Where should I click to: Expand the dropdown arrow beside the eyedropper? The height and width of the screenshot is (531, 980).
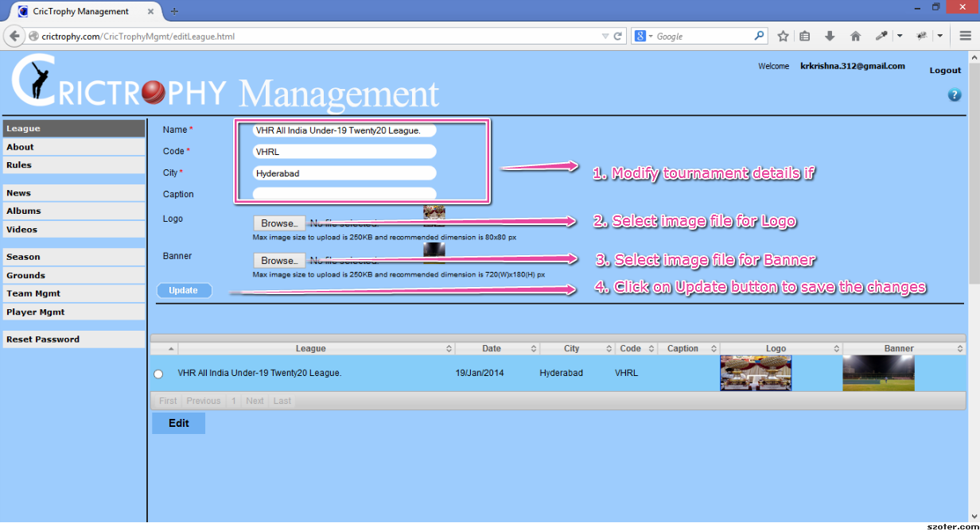click(900, 36)
